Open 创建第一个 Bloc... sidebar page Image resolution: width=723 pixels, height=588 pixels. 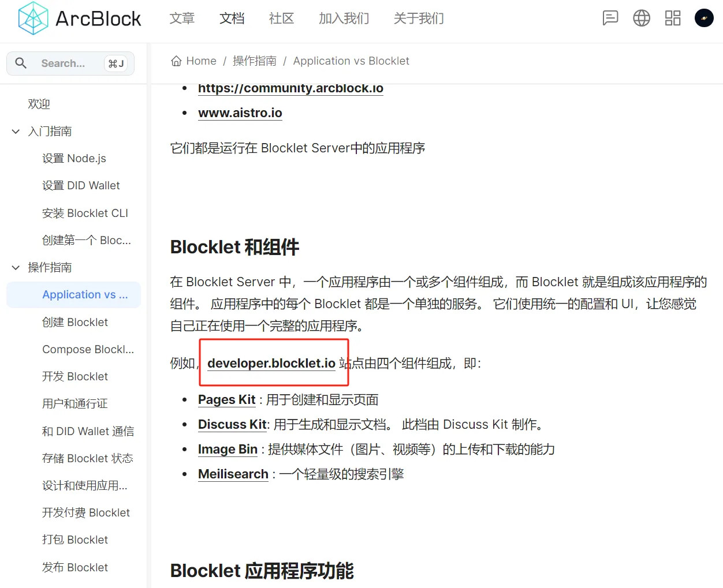[87, 241]
